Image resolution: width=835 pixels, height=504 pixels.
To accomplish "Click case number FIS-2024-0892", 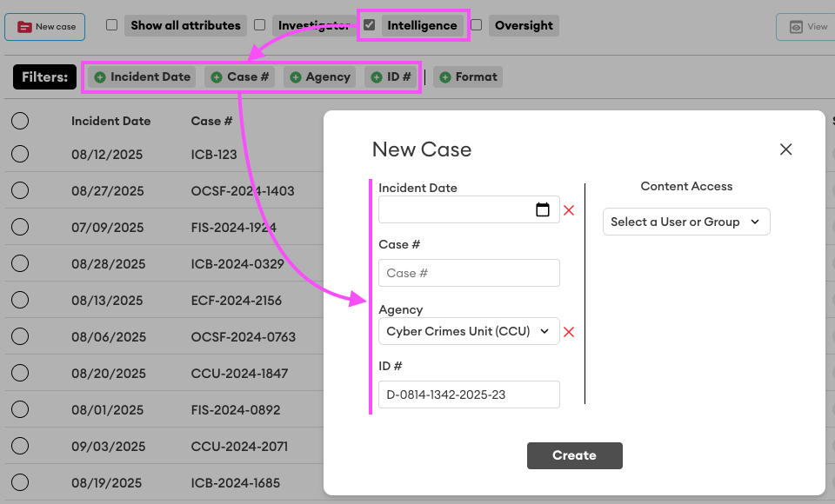I will [236, 410].
